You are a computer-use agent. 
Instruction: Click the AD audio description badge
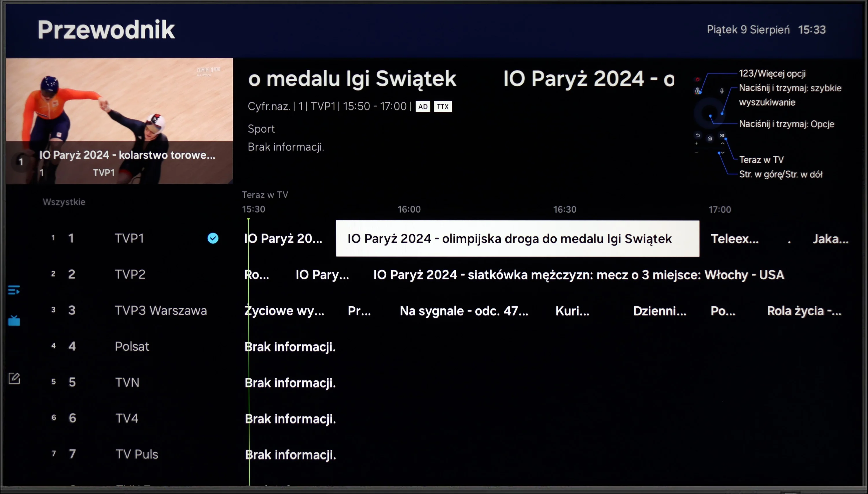pyautogui.click(x=423, y=106)
